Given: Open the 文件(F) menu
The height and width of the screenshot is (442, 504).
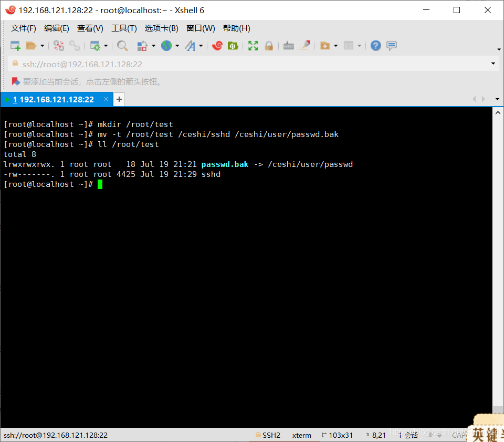Looking at the screenshot, I should tap(23, 28).
